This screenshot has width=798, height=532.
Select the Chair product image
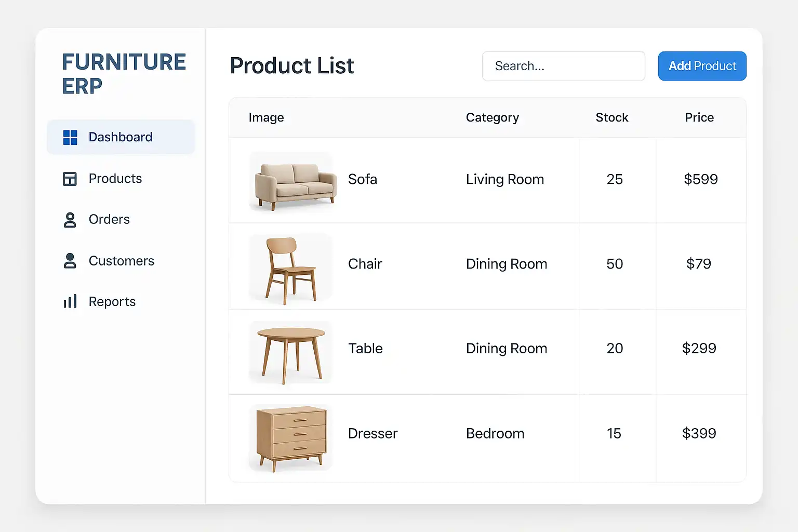291,269
